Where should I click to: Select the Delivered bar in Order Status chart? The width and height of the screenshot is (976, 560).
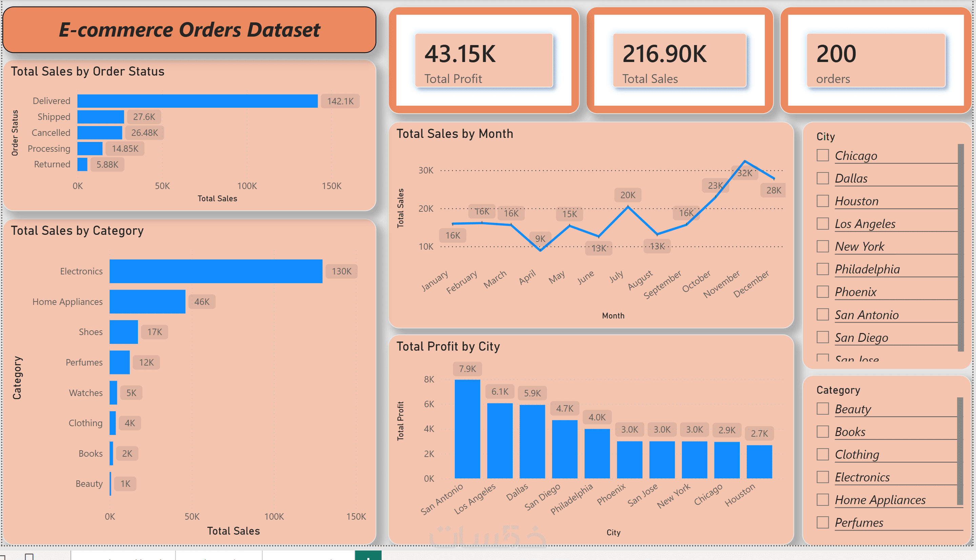coord(197,101)
